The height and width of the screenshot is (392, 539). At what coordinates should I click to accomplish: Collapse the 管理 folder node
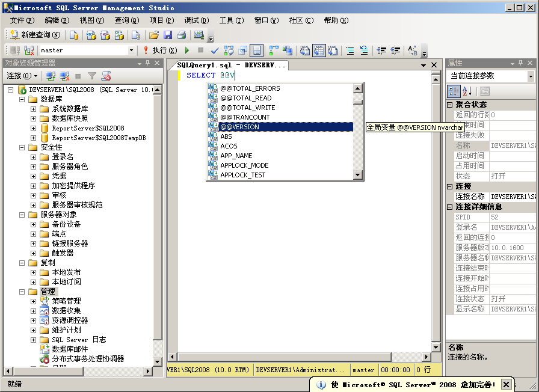coord(22,292)
